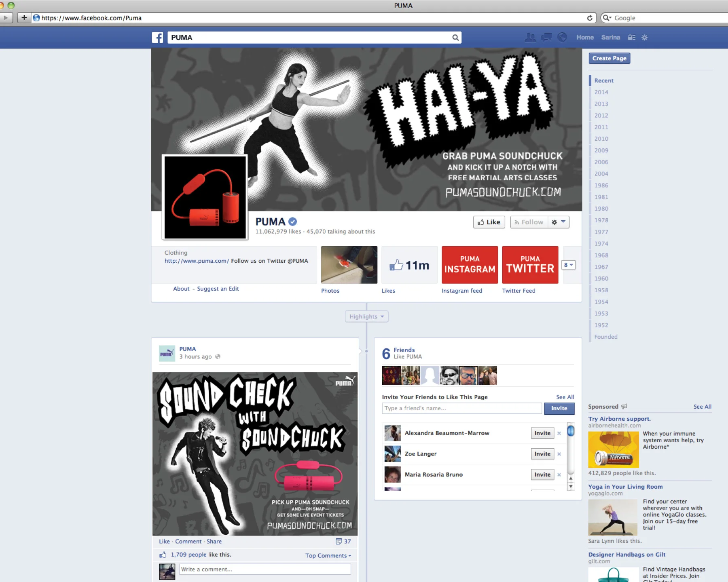Screen dimensions: 728x582
Task: Click the PUMA verified badge icon
Action: (293, 221)
